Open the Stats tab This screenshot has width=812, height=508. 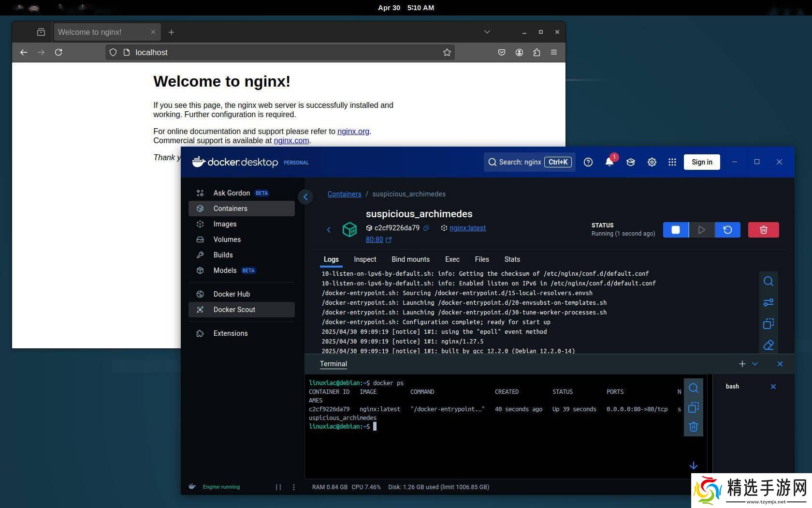[512, 259]
